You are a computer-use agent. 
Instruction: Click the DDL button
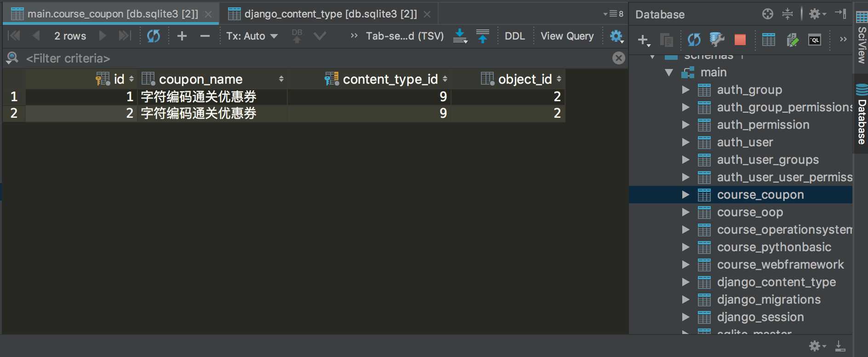click(514, 36)
